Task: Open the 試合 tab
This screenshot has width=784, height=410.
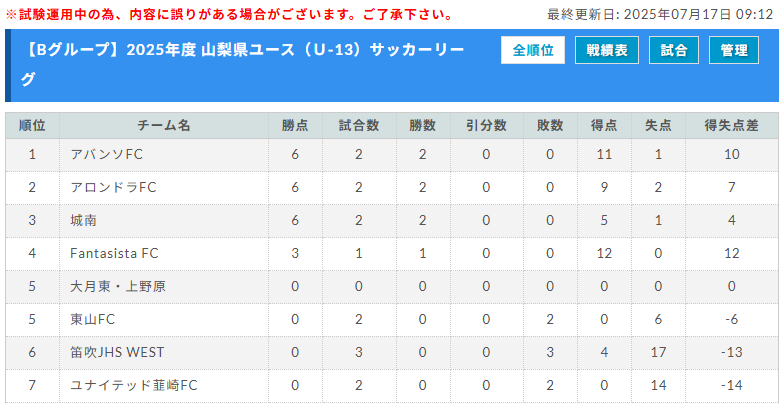Action: point(674,50)
